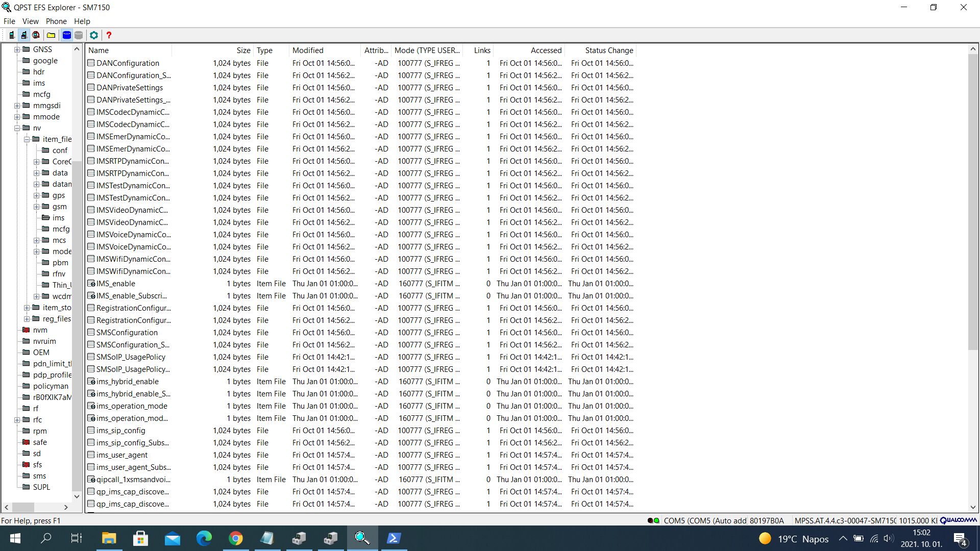
Task: Sort by the Status Change column header
Action: tap(600, 51)
